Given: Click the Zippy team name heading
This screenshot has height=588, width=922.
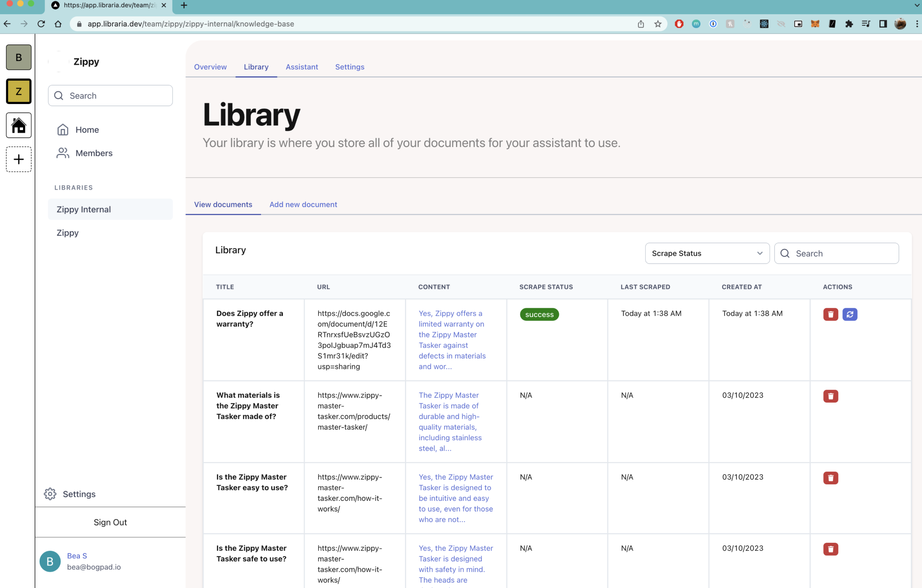Looking at the screenshot, I should click(86, 61).
